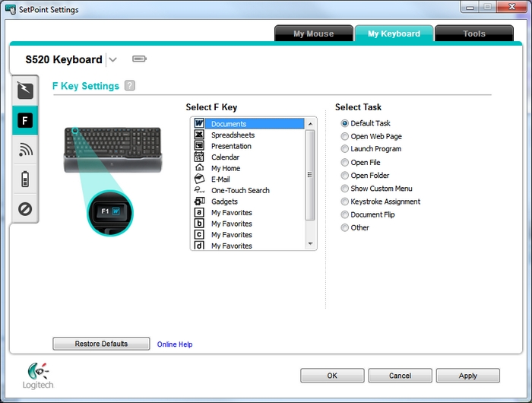Click the S520 keyboard picture

[x=113, y=150]
